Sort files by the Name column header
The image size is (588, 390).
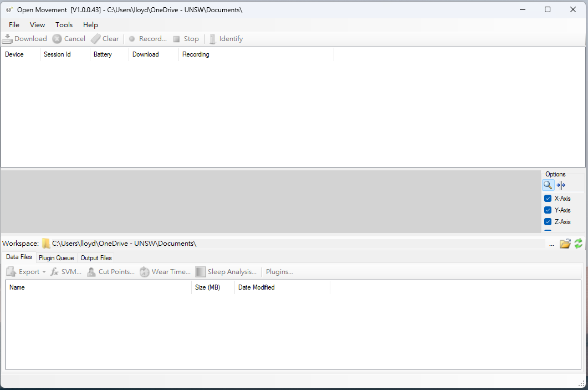pyautogui.click(x=99, y=287)
